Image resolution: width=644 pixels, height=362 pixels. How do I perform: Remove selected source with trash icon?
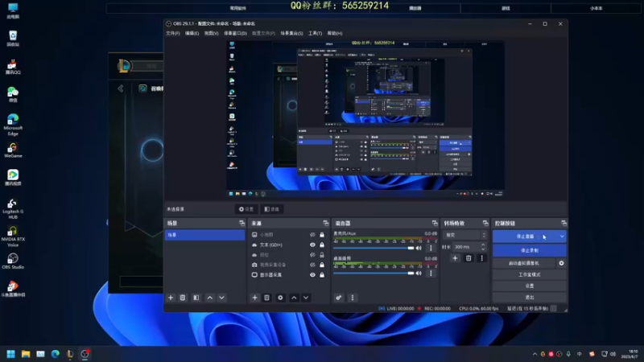267,298
